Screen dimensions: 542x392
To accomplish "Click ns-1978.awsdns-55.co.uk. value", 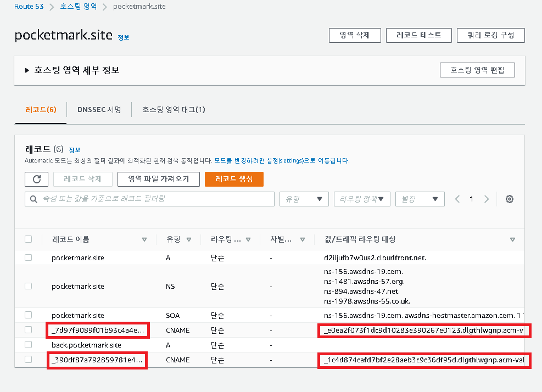I will click(367, 301).
